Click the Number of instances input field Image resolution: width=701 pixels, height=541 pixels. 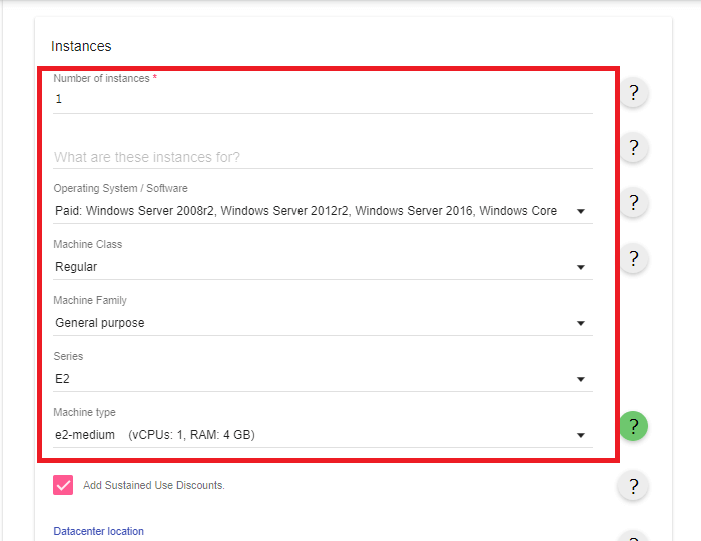coord(323,99)
